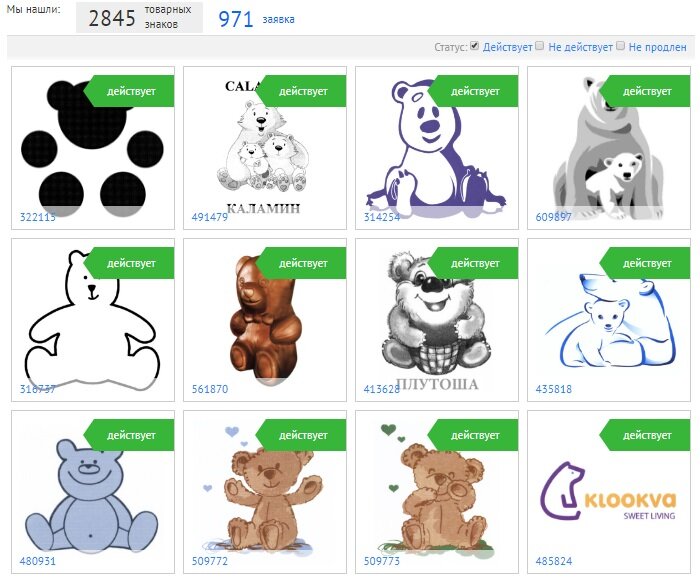The height and width of the screenshot is (582, 700).
Task: Switch to the 2845 товарных знаков tab
Action: pos(139,17)
